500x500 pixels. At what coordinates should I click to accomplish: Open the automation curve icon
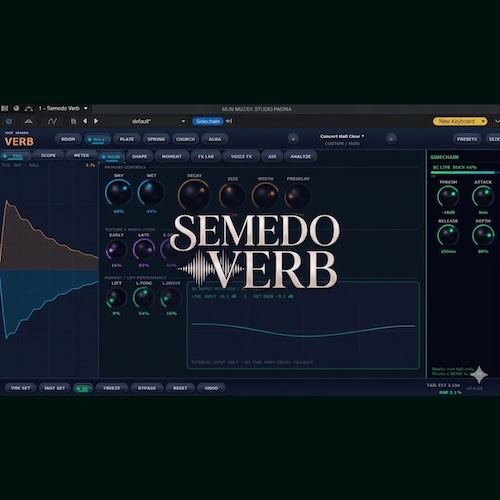pyautogui.click(x=52, y=121)
